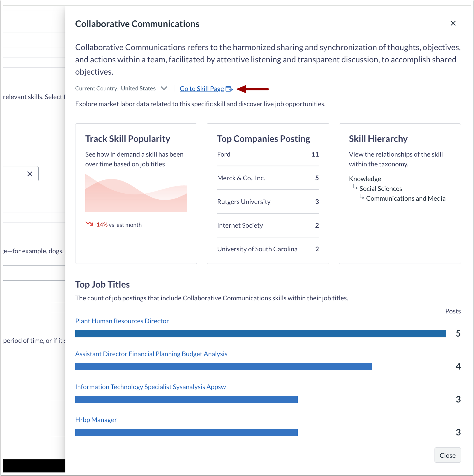Select Ford in Top Companies Posting
The width and height of the screenshot is (474, 476).
point(268,154)
